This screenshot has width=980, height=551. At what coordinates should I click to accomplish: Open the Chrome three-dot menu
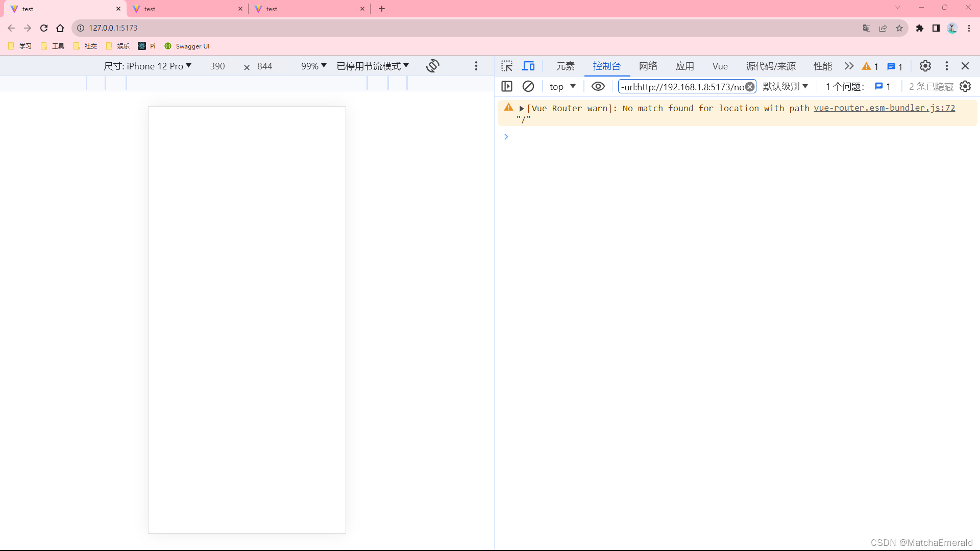pyautogui.click(x=969, y=28)
